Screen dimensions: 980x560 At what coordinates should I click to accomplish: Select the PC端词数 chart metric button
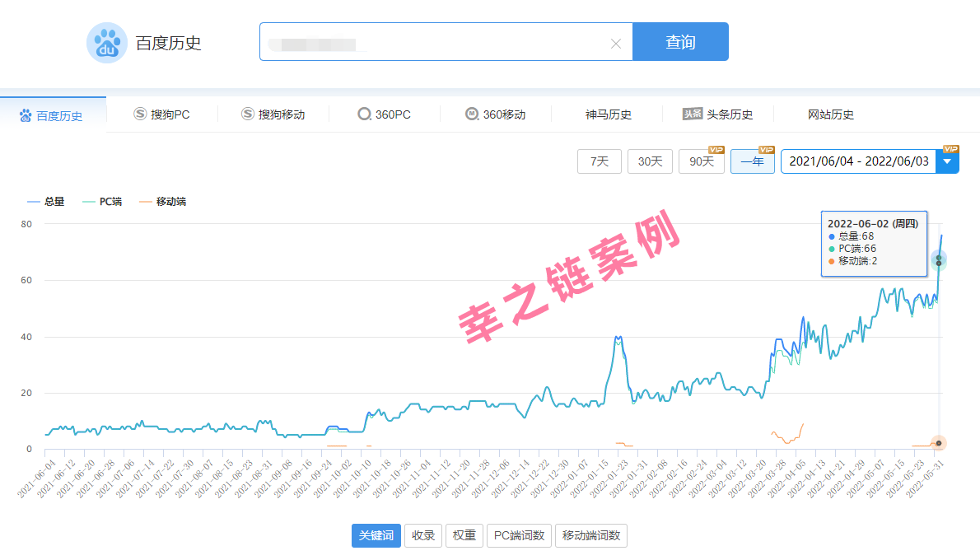click(x=520, y=535)
